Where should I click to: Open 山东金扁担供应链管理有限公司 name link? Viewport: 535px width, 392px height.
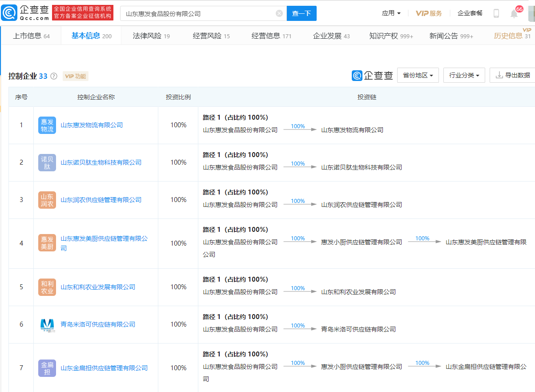coord(104,368)
